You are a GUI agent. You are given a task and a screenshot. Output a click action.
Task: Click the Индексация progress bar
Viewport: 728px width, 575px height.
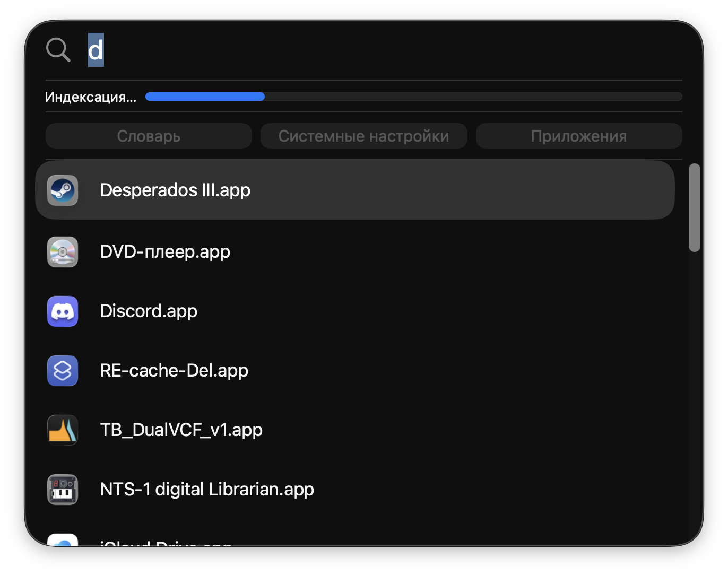(414, 97)
